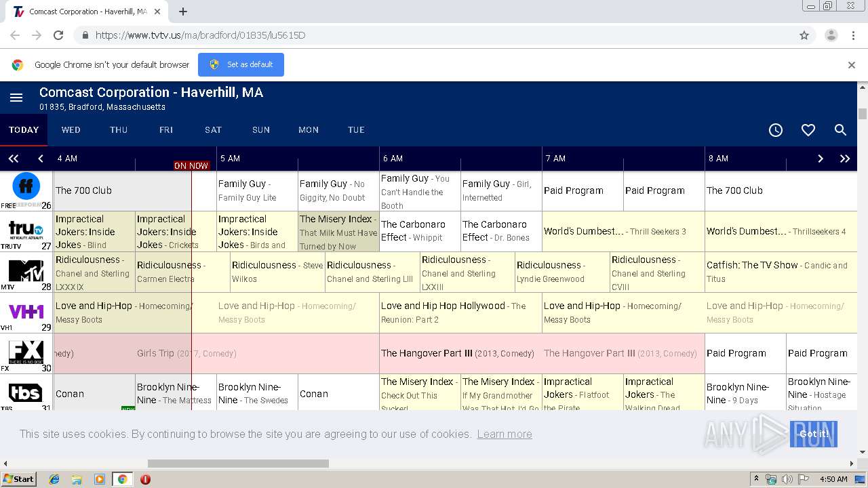Click the vertical page scrollbar thumb

(863, 113)
